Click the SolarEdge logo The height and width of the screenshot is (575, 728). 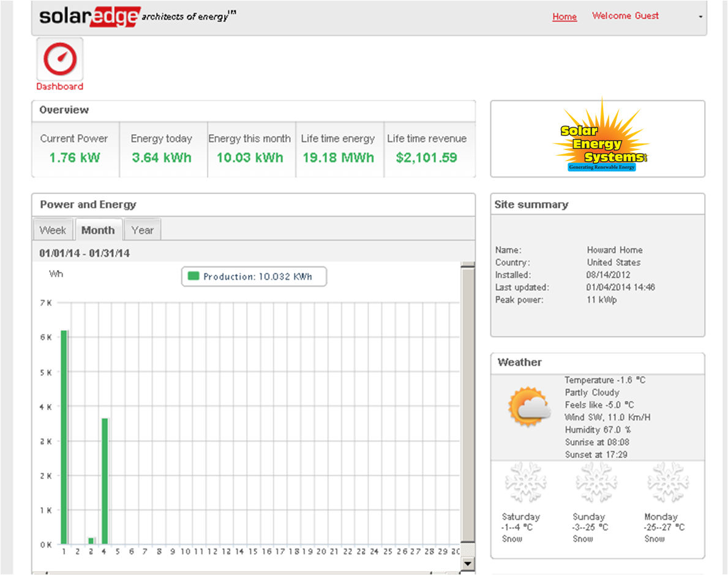pos(89,17)
